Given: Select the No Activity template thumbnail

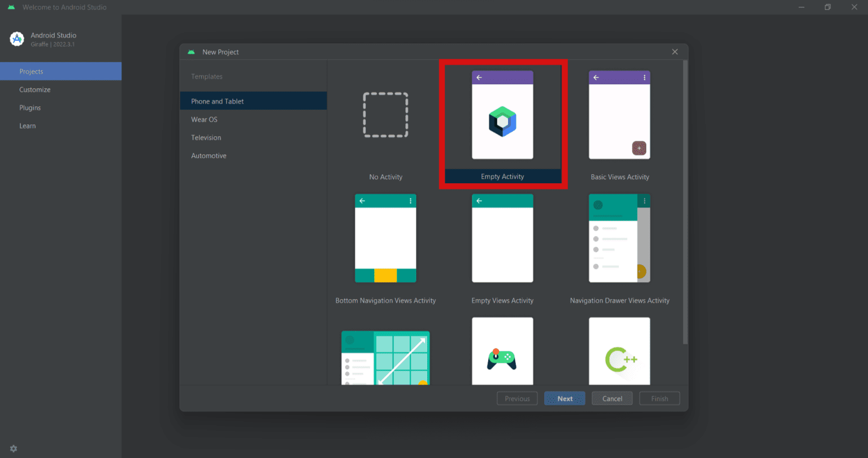Looking at the screenshot, I should [x=385, y=115].
